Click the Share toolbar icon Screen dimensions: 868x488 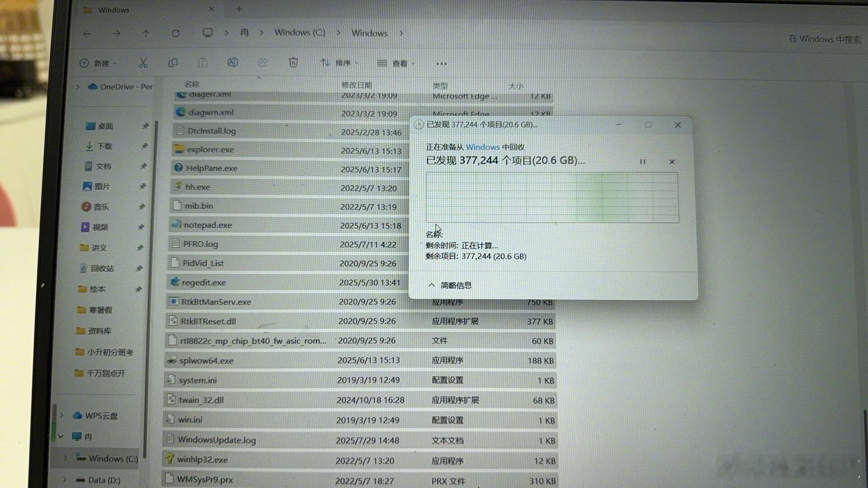point(263,63)
